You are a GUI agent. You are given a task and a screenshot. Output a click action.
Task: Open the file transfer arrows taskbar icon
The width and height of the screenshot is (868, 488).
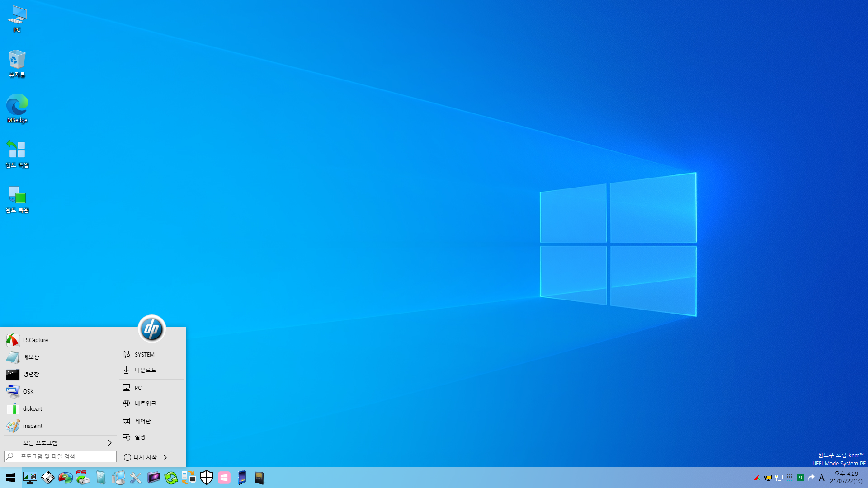coord(189,478)
